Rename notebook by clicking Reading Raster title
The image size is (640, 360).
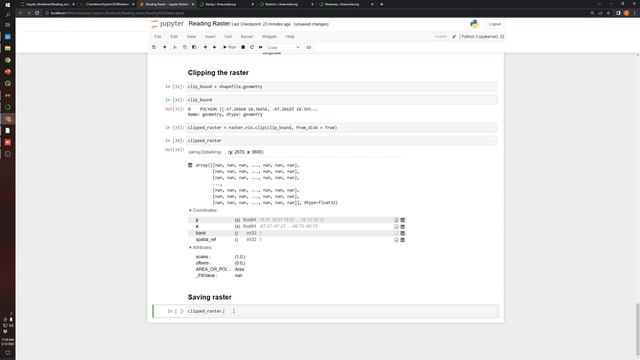point(209,24)
